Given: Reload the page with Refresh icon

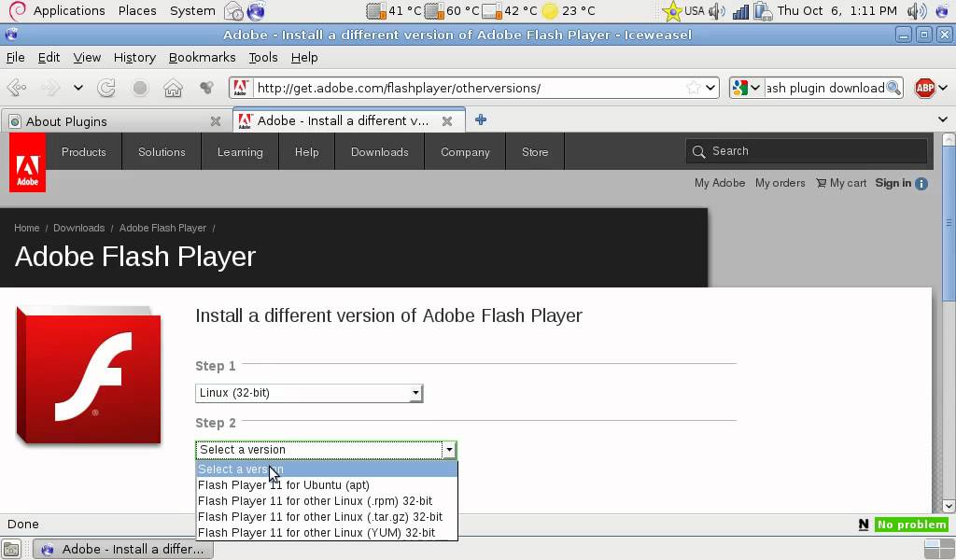Looking at the screenshot, I should click(x=106, y=88).
